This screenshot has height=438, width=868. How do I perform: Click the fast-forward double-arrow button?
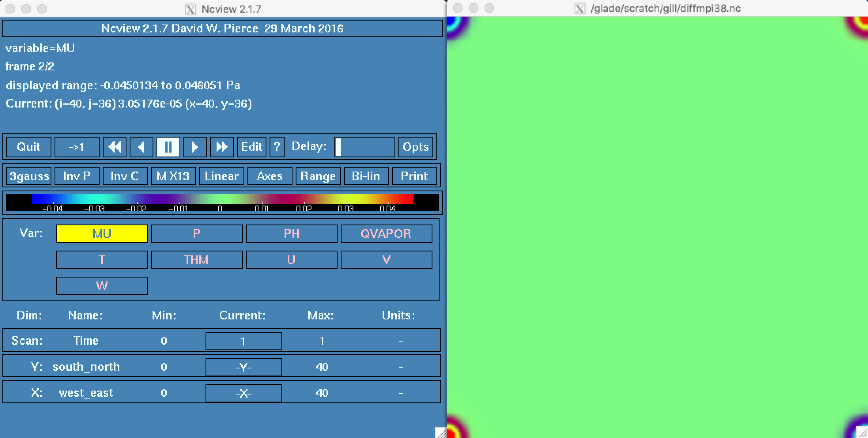(222, 147)
